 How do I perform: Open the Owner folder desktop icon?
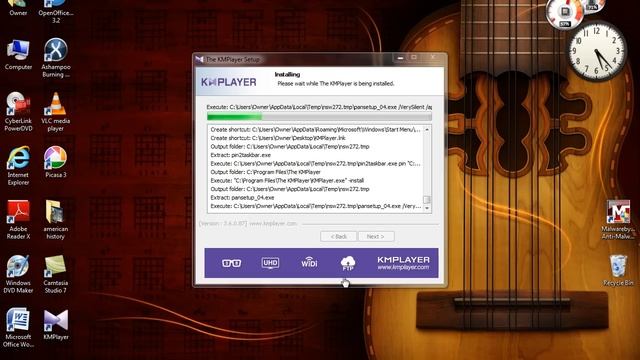click(18, 7)
